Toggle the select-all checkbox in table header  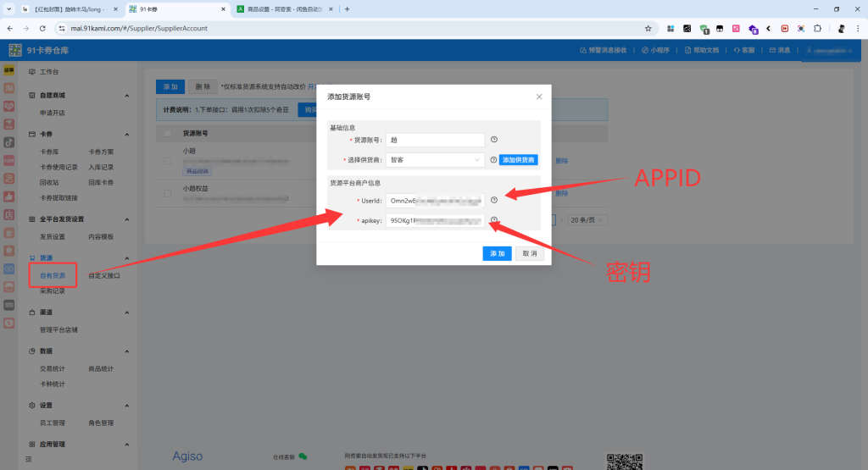point(168,133)
